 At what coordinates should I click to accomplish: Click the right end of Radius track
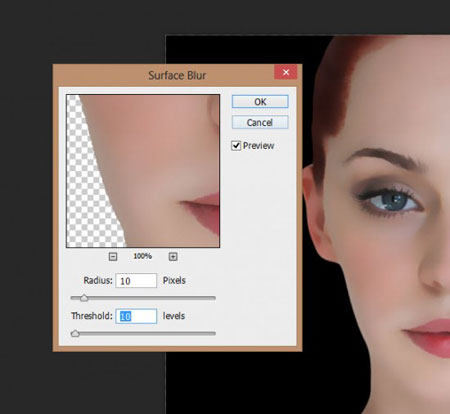(x=213, y=298)
